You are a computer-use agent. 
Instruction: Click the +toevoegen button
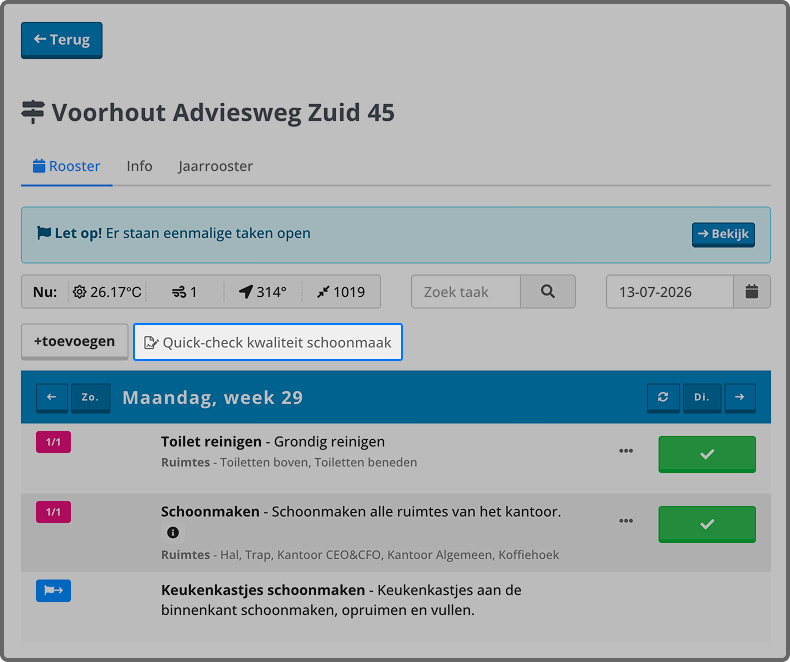click(x=75, y=342)
